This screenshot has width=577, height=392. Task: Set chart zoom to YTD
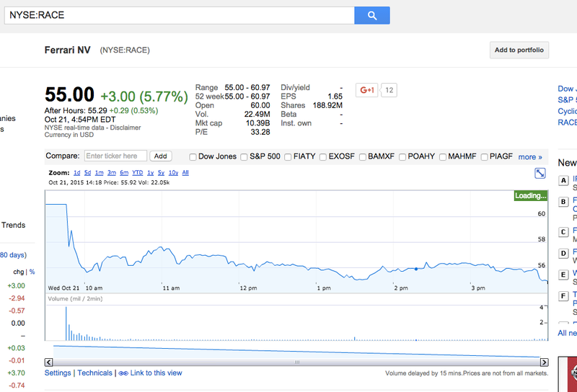(x=138, y=172)
